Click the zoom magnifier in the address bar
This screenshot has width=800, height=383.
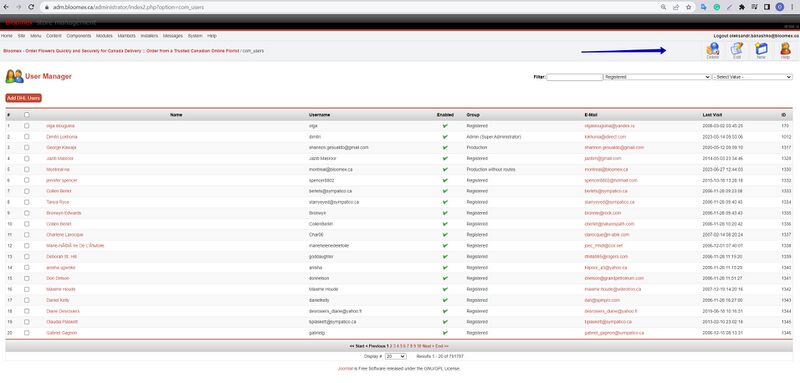[663, 7]
